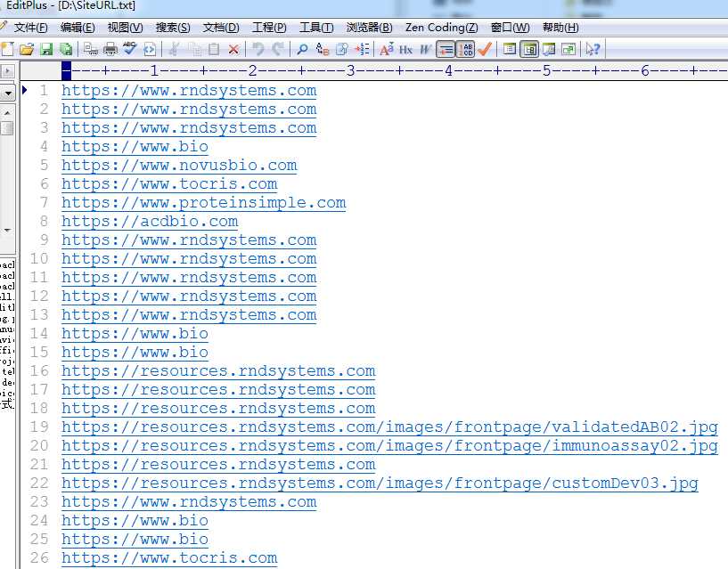Click the Context Help arrow-question icon

pos(593,49)
